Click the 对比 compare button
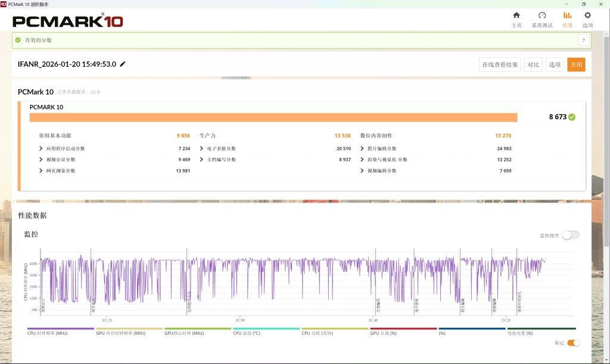This screenshot has width=610, height=364. [533, 65]
